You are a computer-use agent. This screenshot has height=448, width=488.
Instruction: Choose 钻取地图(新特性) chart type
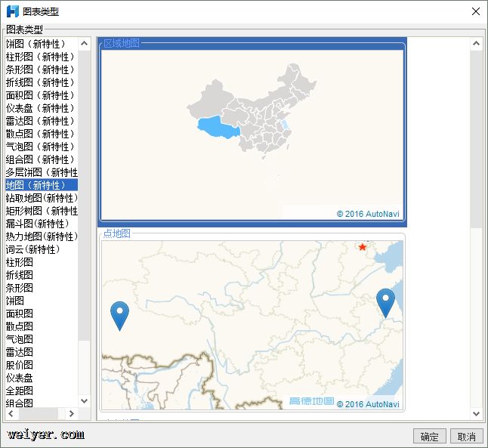pyautogui.click(x=42, y=198)
